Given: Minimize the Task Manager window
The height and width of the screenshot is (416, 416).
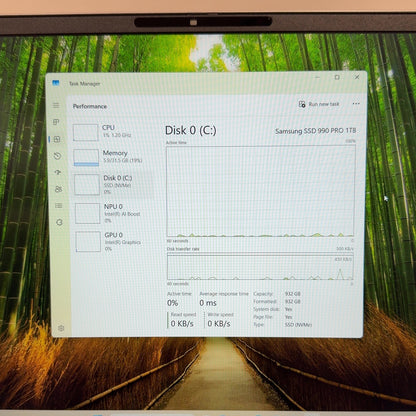Looking at the screenshot, I should (317, 77).
